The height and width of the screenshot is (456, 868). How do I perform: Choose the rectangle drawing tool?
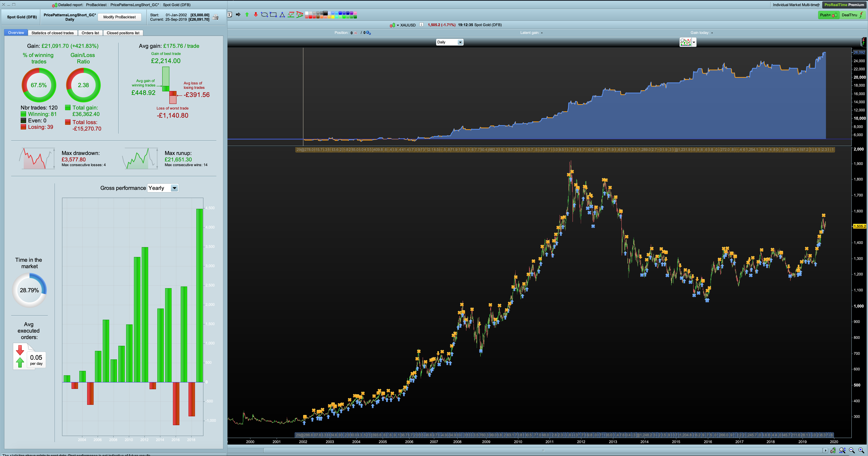(x=273, y=14)
